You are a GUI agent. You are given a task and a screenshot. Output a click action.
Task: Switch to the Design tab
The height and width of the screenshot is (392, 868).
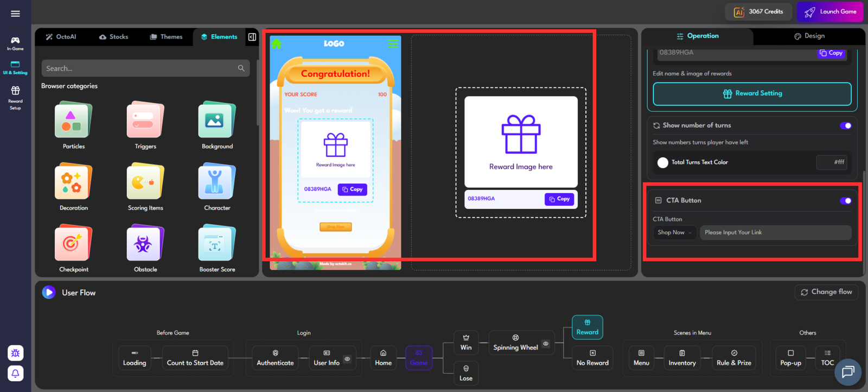pyautogui.click(x=809, y=36)
